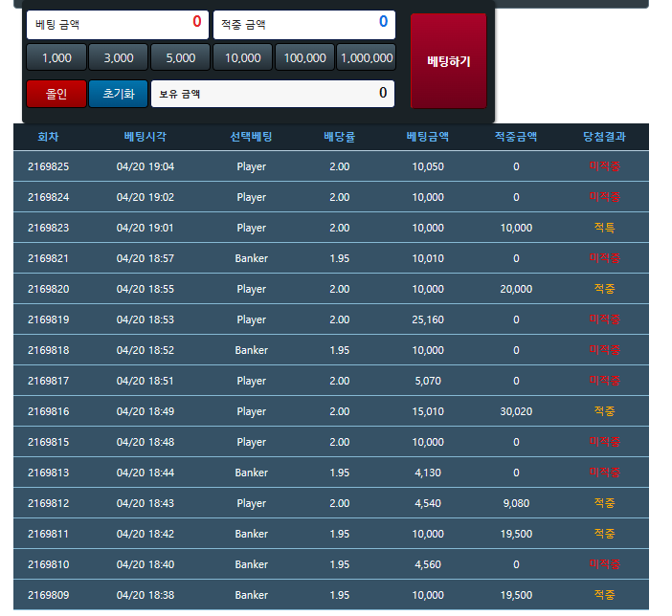Add 10,000 using the amount button
The image size is (672, 616).
tap(242, 57)
